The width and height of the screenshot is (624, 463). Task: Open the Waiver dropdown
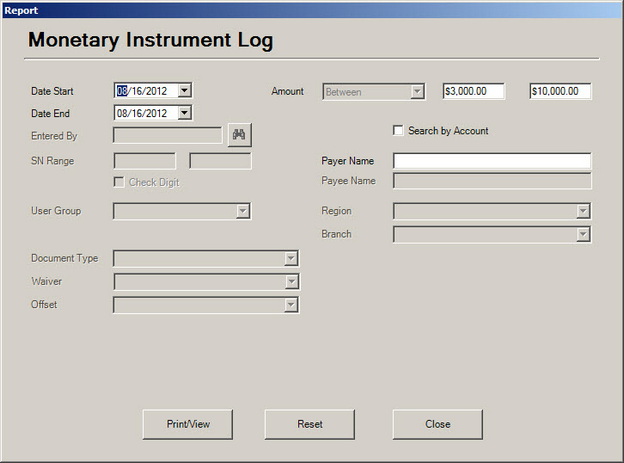291,282
